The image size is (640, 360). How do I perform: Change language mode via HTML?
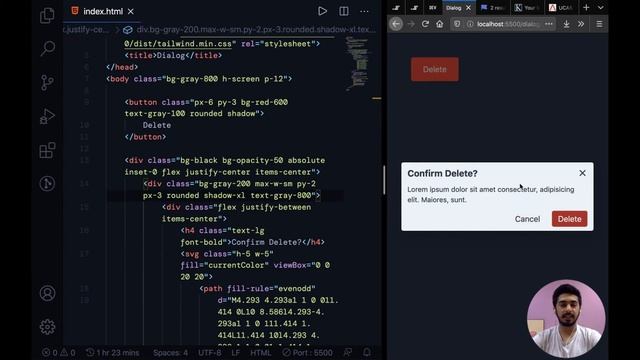pyautogui.click(x=260, y=353)
